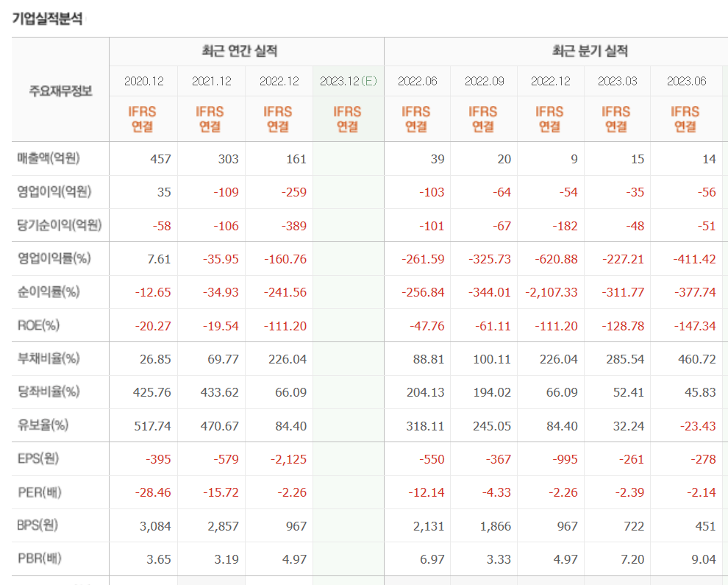Click the 영업이익(억원) row label
This screenshot has width=728, height=585.
54,192
